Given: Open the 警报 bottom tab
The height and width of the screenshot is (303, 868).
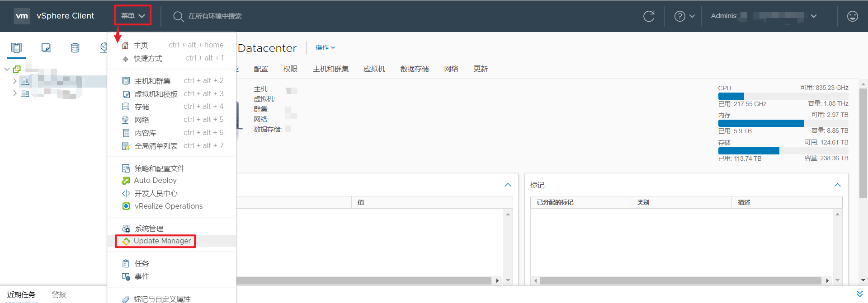Looking at the screenshot, I should (59, 294).
